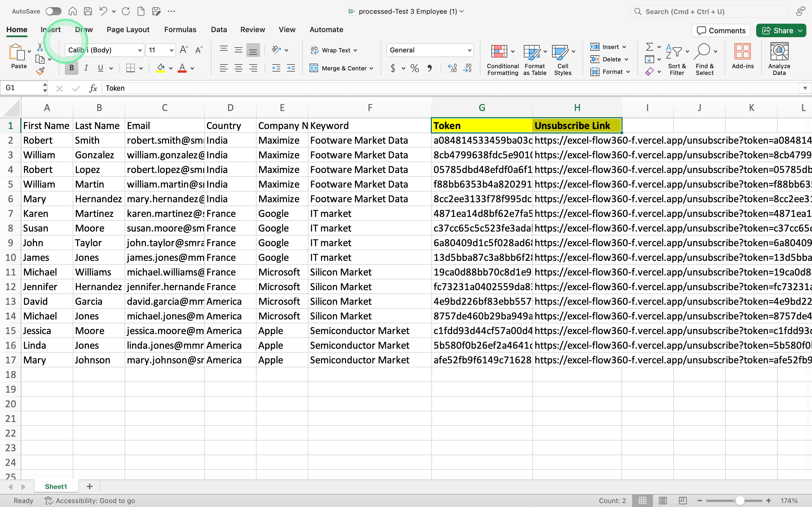Screen dimensions: 812x507
Task: Click the Conditional Formatting icon
Action: [499, 52]
